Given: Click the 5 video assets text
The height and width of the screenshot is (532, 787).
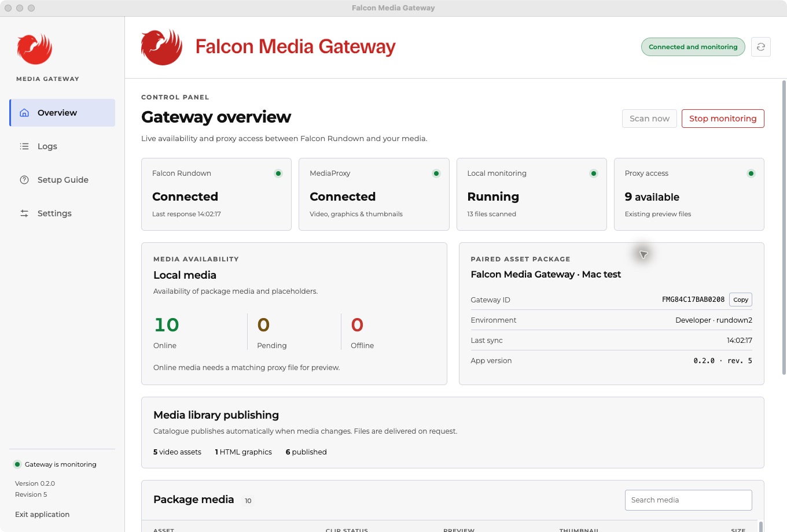Looking at the screenshot, I should (177, 452).
